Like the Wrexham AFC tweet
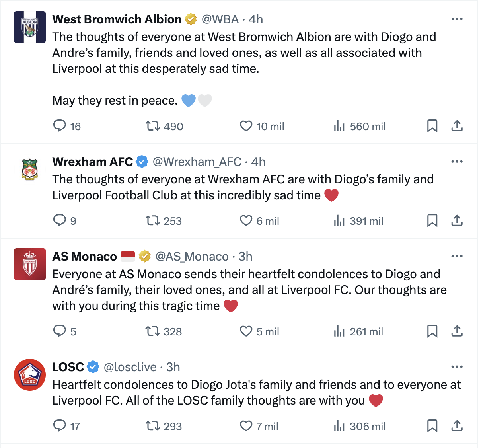Screen dimensions: 479x448 pyautogui.click(x=246, y=221)
